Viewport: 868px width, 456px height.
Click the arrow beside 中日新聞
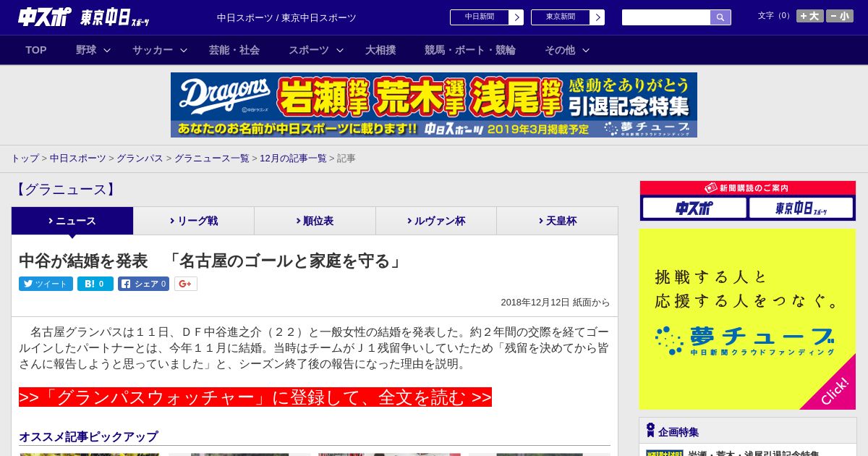[x=516, y=17]
